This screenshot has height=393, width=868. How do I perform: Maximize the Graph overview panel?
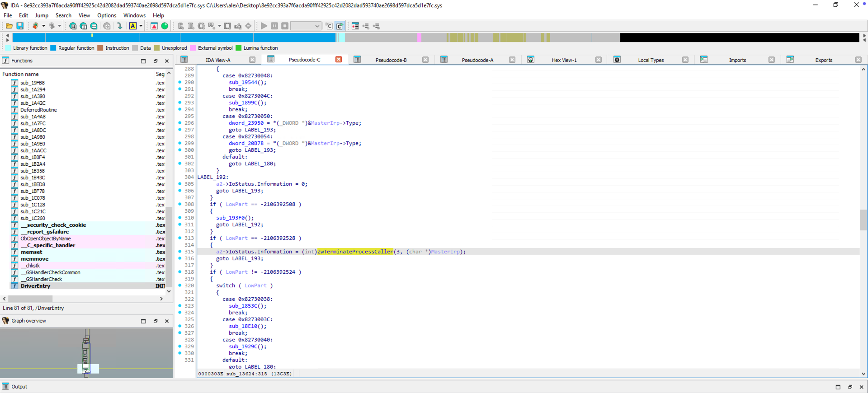click(x=143, y=321)
